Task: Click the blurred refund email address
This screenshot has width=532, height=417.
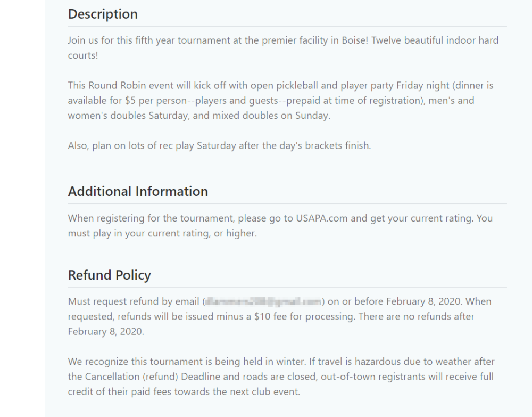Action: [x=263, y=302]
